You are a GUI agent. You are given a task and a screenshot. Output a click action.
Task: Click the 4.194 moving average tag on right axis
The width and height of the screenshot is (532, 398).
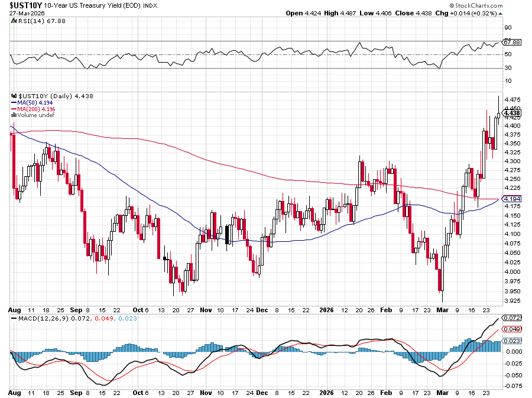click(x=511, y=199)
